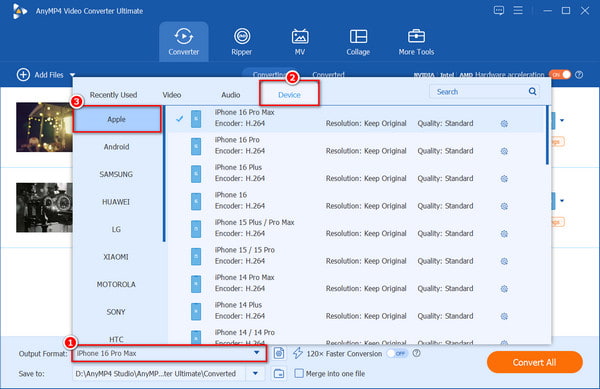Screen dimensions: 600x389
Task: Click the search magnifier icon
Action: (x=532, y=91)
